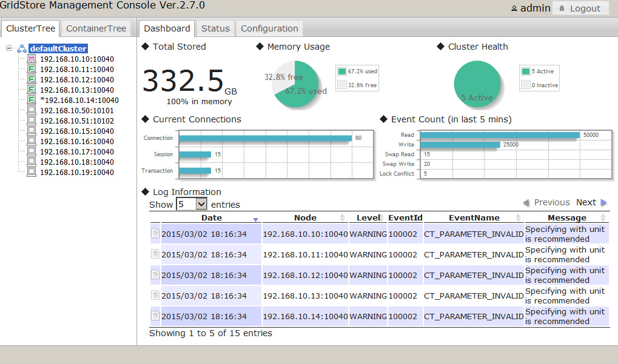Select the follower node icon for 192.168.10.11:10040
This screenshot has height=364, width=618.
31,69
